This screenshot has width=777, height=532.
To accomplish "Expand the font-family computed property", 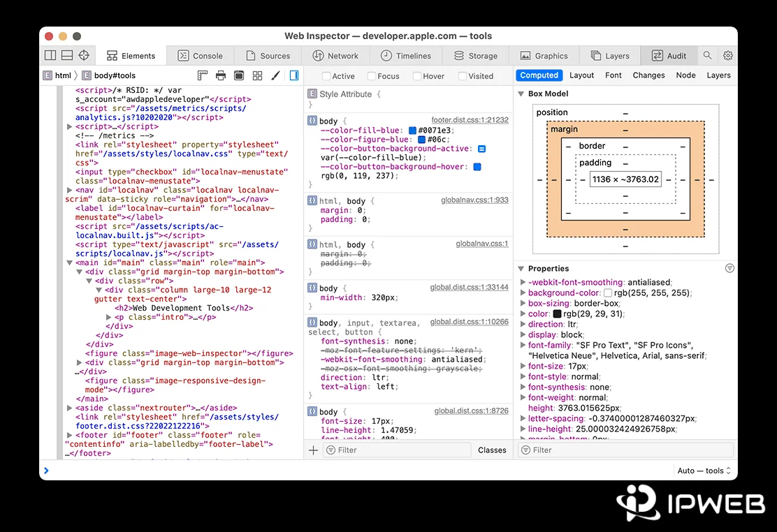I will pos(522,346).
